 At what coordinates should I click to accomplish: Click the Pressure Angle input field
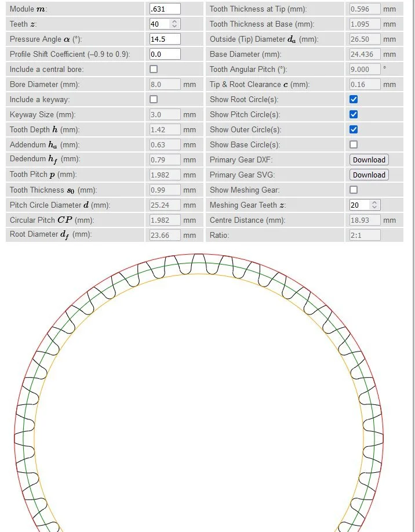pyautogui.click(x=165, y=39)
